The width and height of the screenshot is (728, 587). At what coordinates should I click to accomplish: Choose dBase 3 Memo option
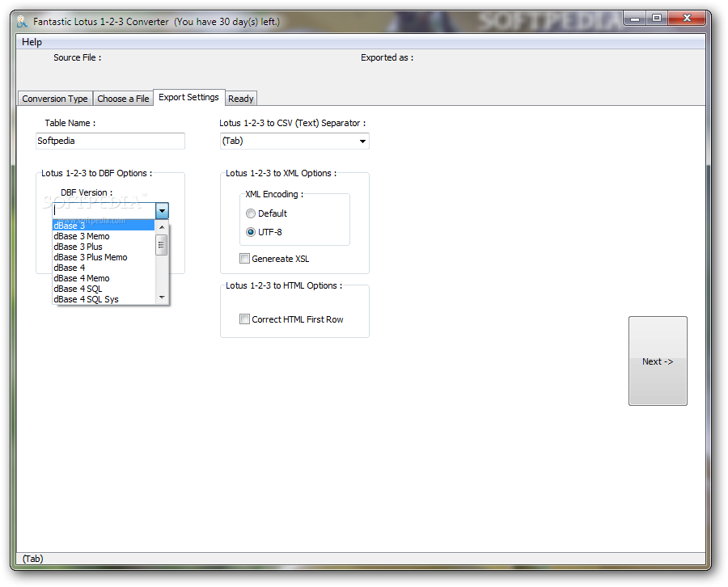point(103,236)
